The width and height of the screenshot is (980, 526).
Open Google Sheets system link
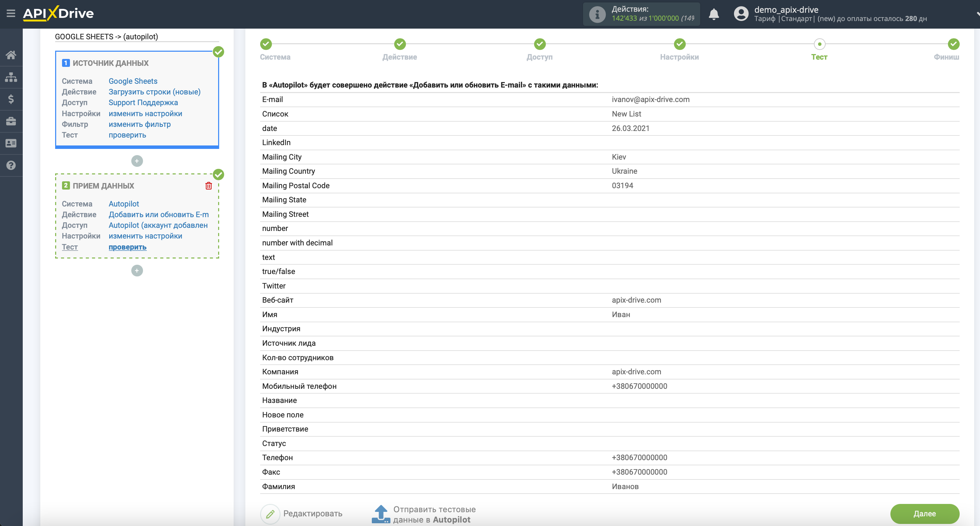pos(133,81)
